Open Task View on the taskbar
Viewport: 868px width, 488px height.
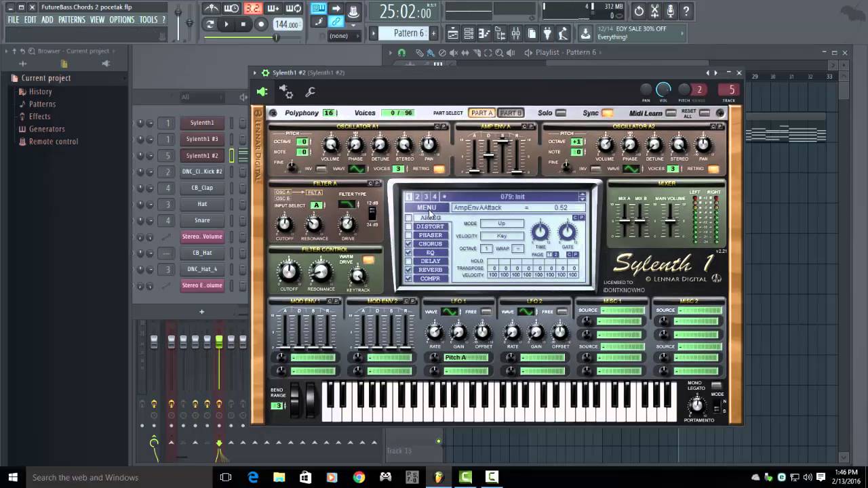point(226,477)
